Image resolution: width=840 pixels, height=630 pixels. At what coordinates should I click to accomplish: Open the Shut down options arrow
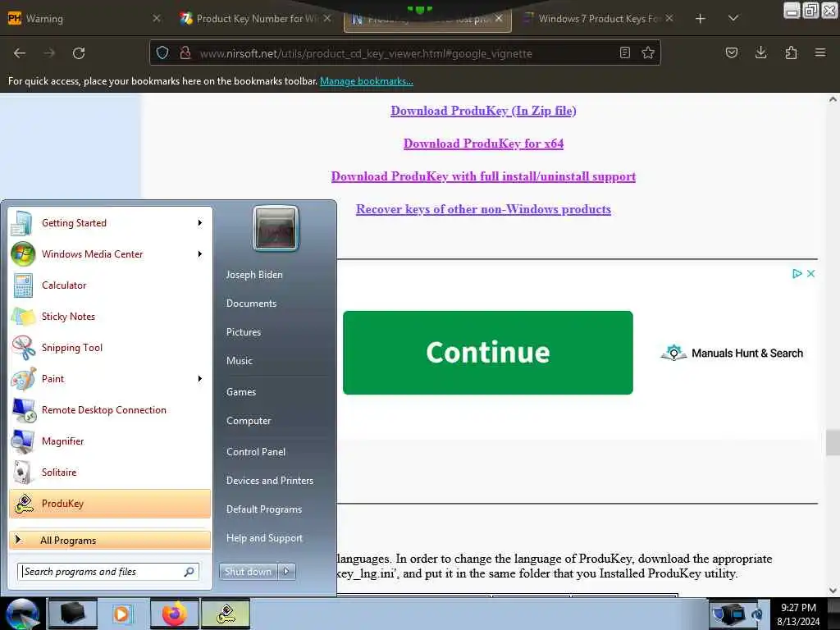click(286, 571)
